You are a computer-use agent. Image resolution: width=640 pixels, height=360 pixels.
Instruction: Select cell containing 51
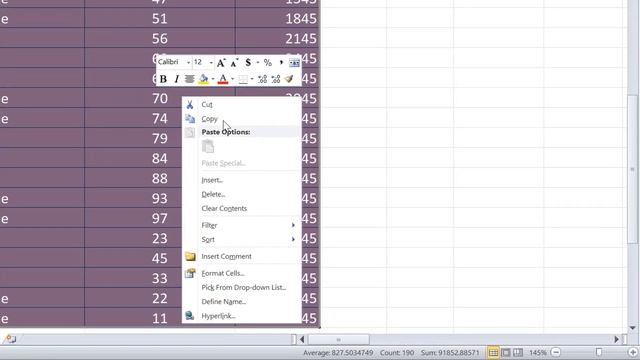[x=160, y=19]
